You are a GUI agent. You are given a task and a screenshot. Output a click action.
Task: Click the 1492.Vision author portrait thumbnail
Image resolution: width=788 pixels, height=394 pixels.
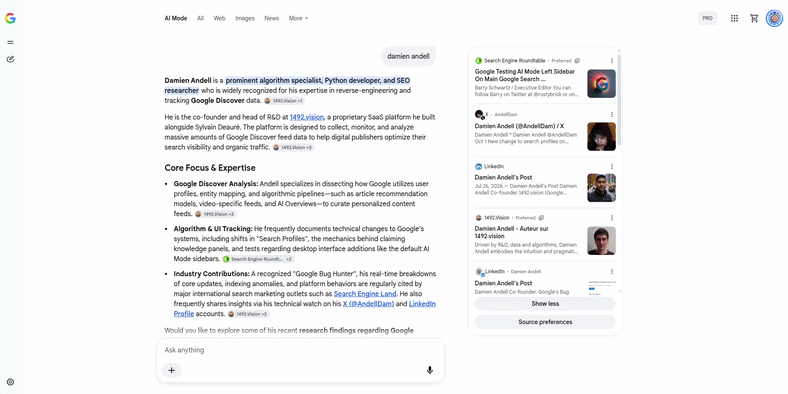coord(602,241)
